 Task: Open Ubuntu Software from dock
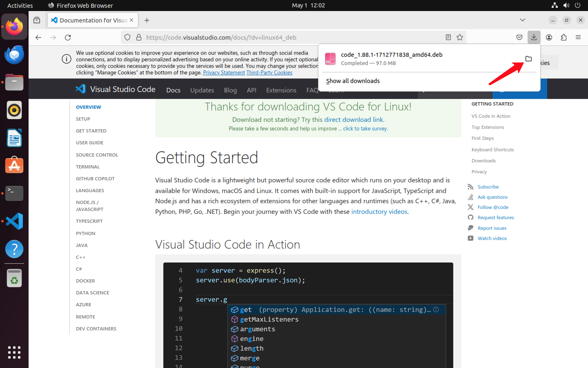14,165
